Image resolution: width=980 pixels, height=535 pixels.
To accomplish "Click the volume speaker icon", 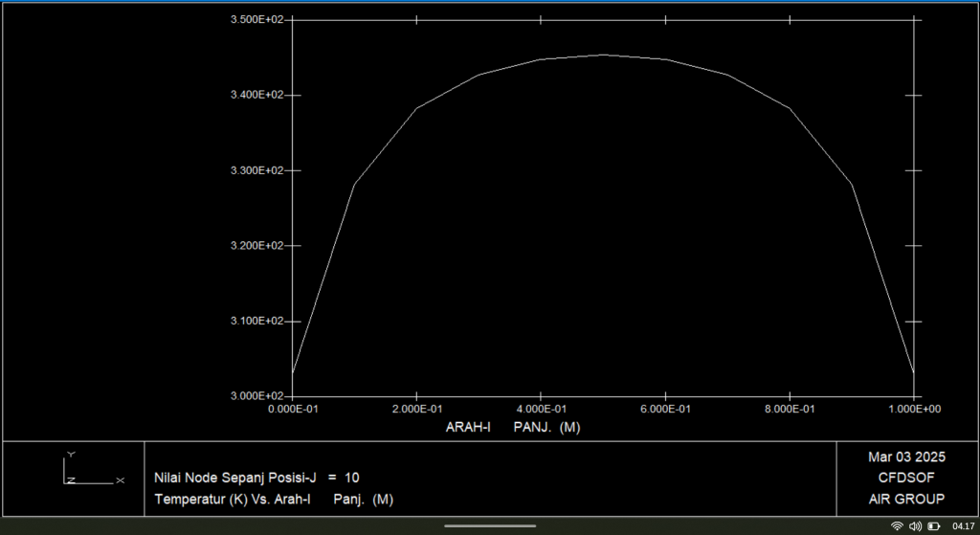I will [915, 525].
